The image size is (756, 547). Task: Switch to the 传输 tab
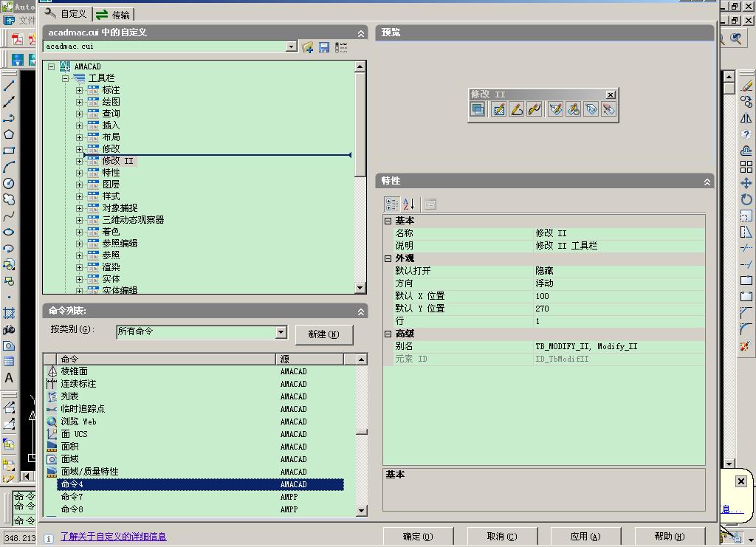[x=113, y=15]
